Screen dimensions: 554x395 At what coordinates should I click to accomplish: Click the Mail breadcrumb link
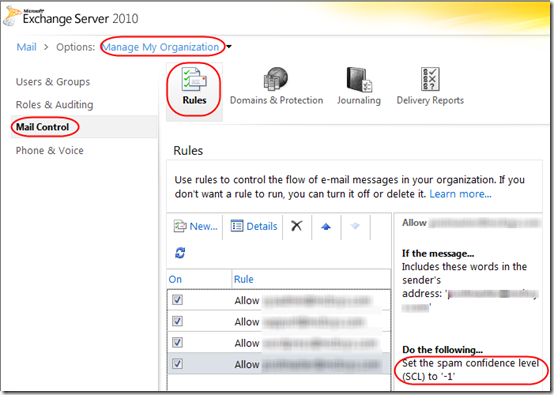click(x=26, y=47)
